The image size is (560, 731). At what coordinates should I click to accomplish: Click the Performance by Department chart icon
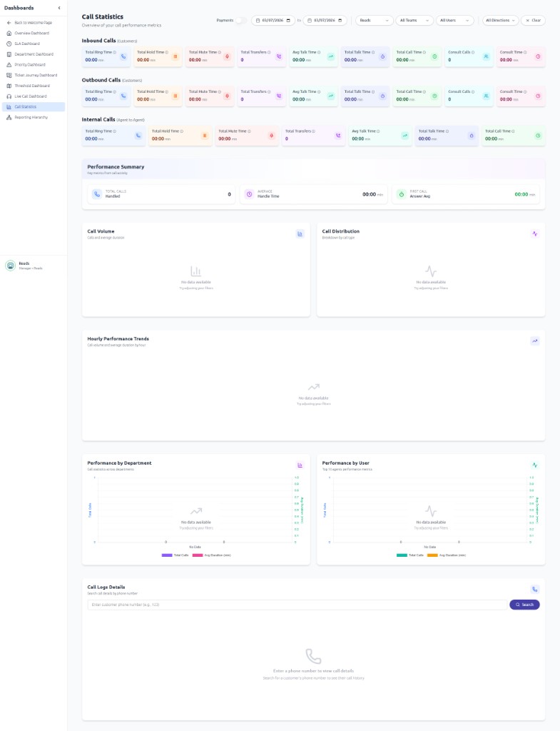pos(300,465)
